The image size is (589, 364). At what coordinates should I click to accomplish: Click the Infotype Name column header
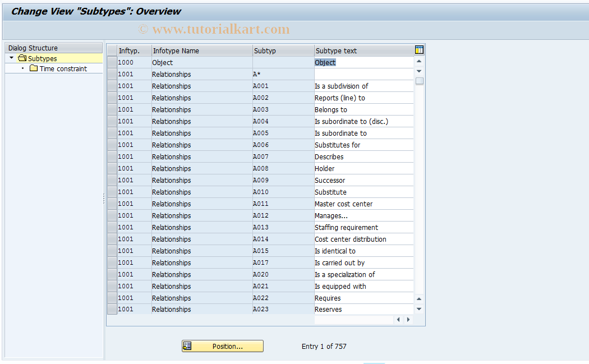(202, 50)
